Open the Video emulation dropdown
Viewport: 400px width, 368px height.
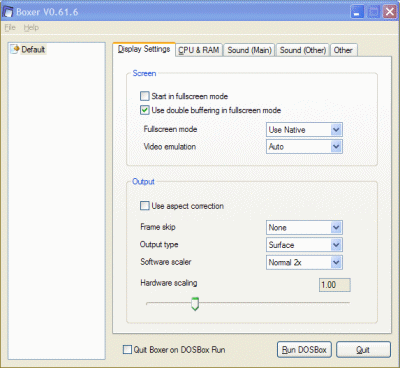tap(304, 147)
